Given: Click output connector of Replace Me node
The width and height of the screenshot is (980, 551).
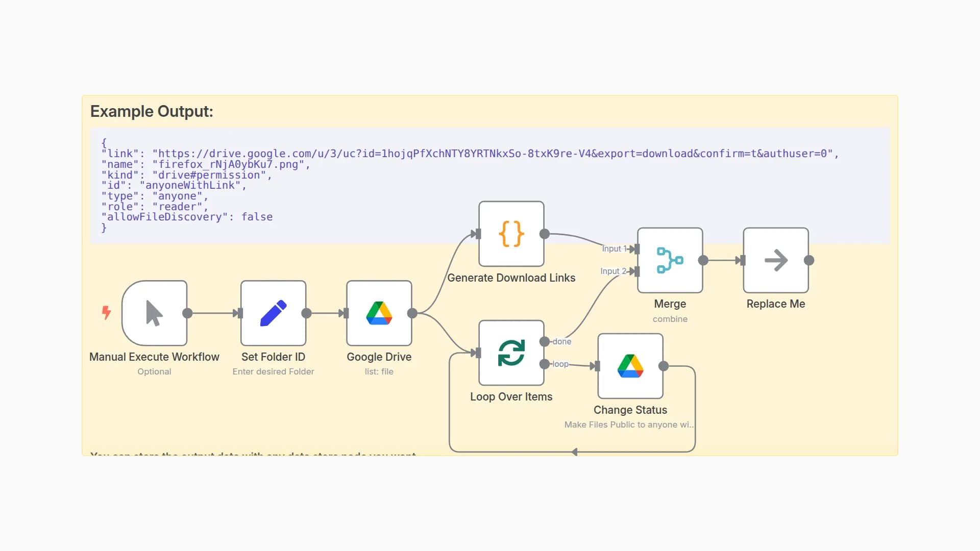Looking at the screenshot, I should (809, 260).
